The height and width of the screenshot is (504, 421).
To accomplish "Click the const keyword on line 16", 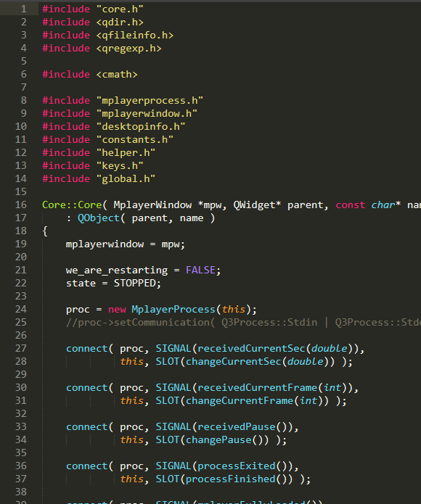I will (351, 205).
